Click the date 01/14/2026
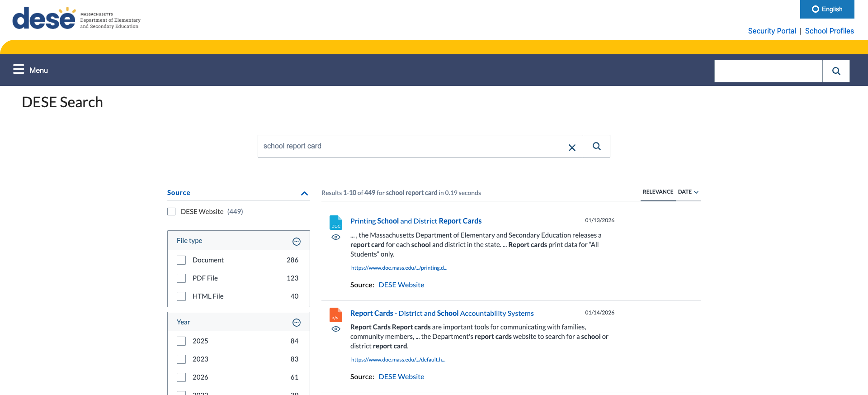 (599, 313)
